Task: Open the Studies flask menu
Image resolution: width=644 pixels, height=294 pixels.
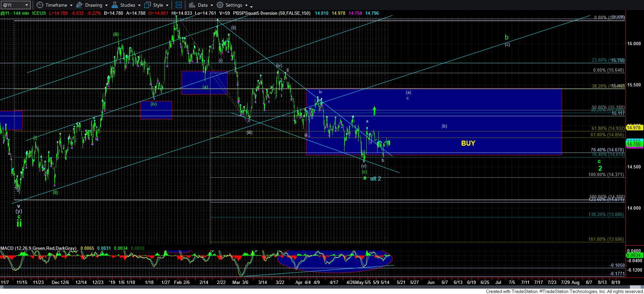Action: (x=126, y=5)
